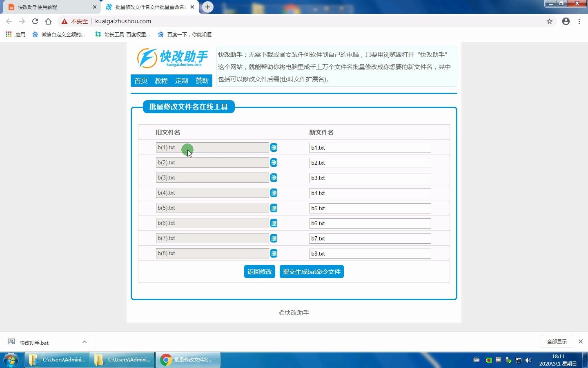The height and width of the screenshot is (368, 588).
Task: Click the network icon in system tray
Action: pyautogui.click(x=519, y=360)
